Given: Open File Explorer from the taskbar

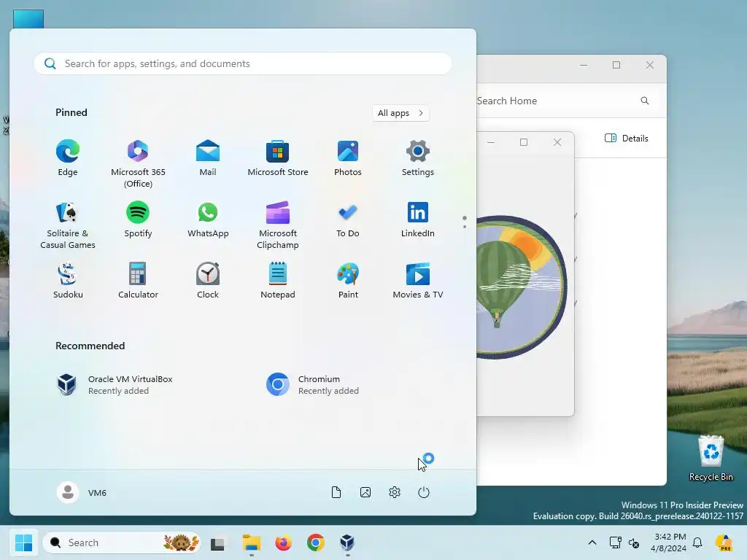Looking at the screenshot, I should pyautogui.click(x=251, y=542).
